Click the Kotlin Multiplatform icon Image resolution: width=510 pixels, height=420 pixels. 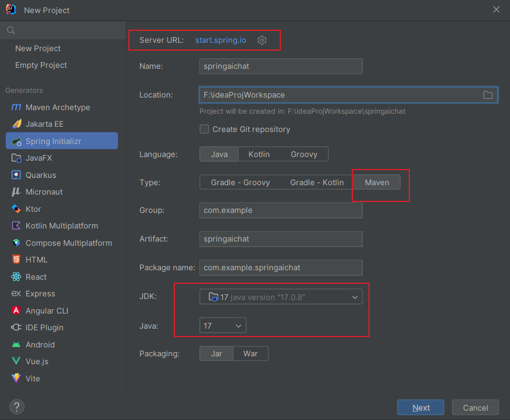click(x=16, y=225)
